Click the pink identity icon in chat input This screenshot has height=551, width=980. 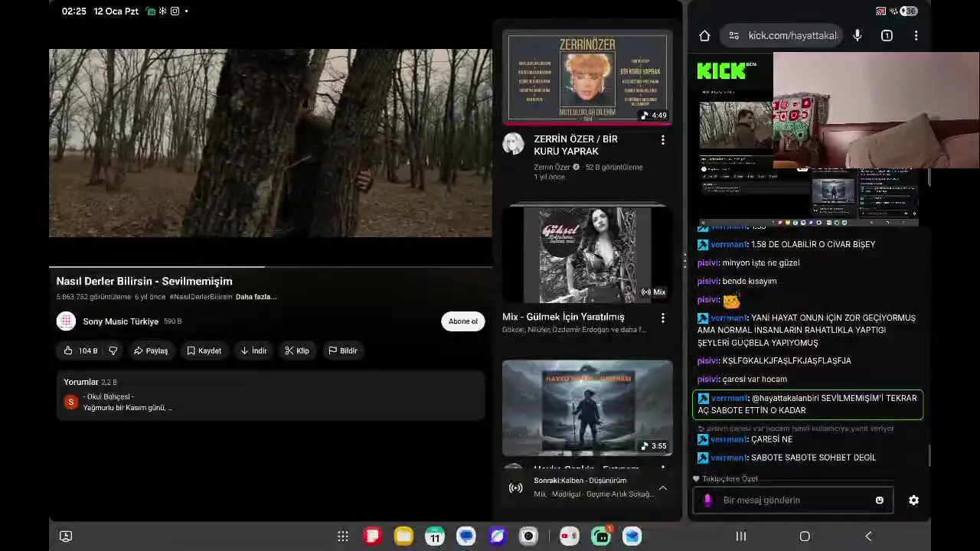tap(707, 500)
